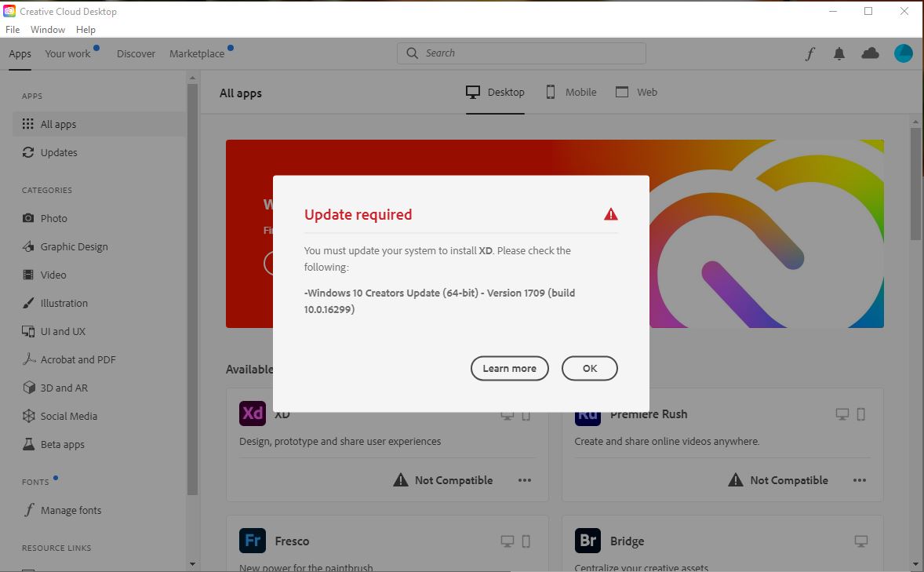Open the Illustration category label
Image resolution: width=924 pixels, height=572 pixels.
tap(64, 303)
